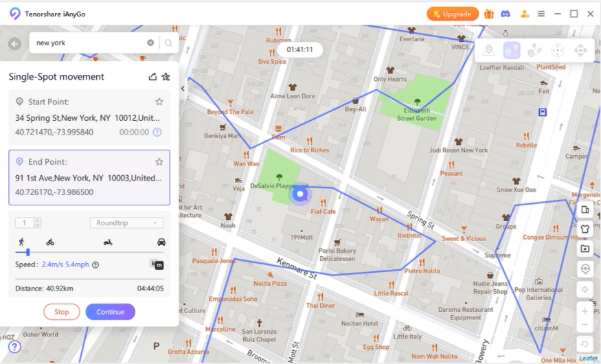Click the cooldown timer help icon
Screen dimensions: 601x364
coord(157,132)
